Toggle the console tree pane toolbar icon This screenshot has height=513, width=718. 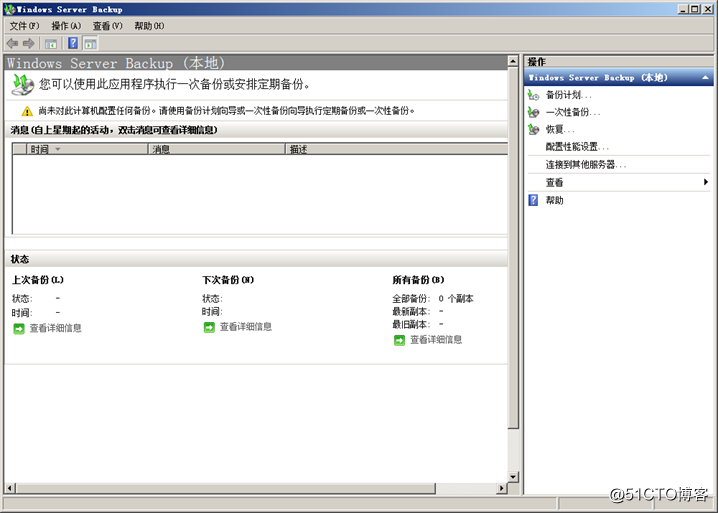[x=51, y=44]
